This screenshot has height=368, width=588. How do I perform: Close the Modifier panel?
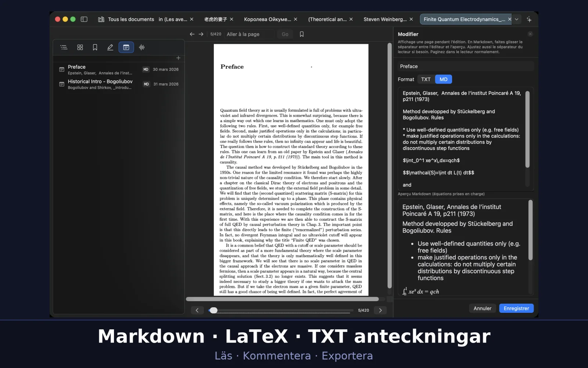point(530,34)
